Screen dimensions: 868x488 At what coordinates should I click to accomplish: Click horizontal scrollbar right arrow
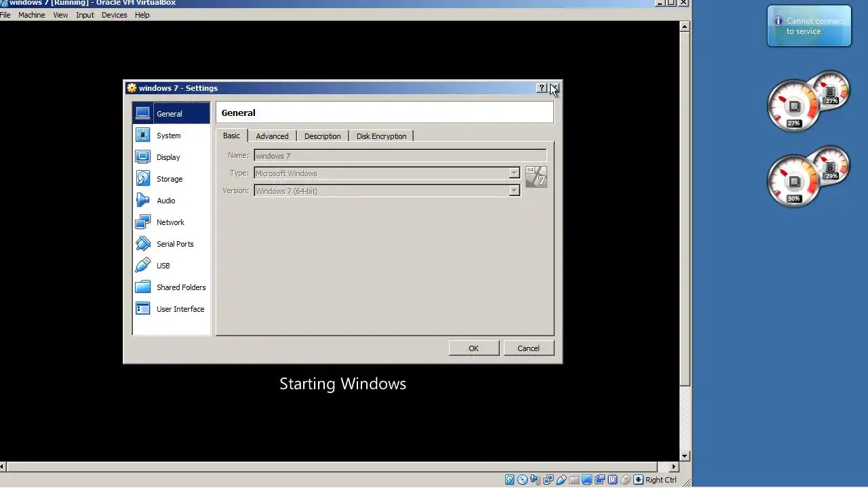[x=673, y=467]
